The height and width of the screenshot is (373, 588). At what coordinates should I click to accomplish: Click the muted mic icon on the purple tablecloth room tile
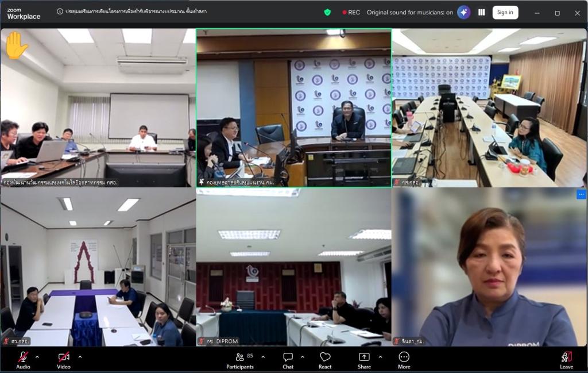tap(6, 341)
